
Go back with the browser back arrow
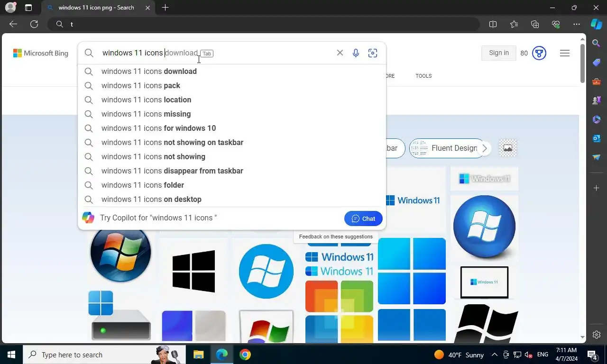pyautogui.click(x=13, y=24)
